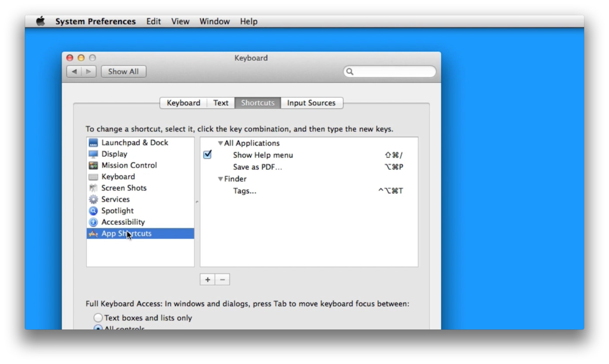Select Text boxes and lists only
Screen dimensions: 609x364
(x=98, y=318)
